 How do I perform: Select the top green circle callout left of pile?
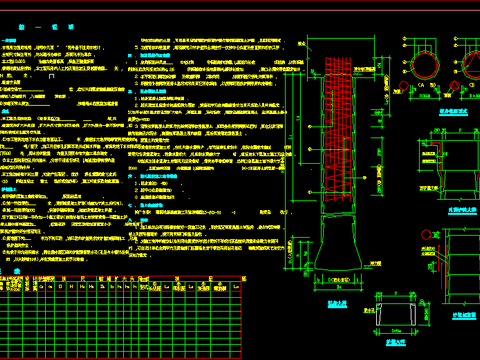(x=310, y=127)
